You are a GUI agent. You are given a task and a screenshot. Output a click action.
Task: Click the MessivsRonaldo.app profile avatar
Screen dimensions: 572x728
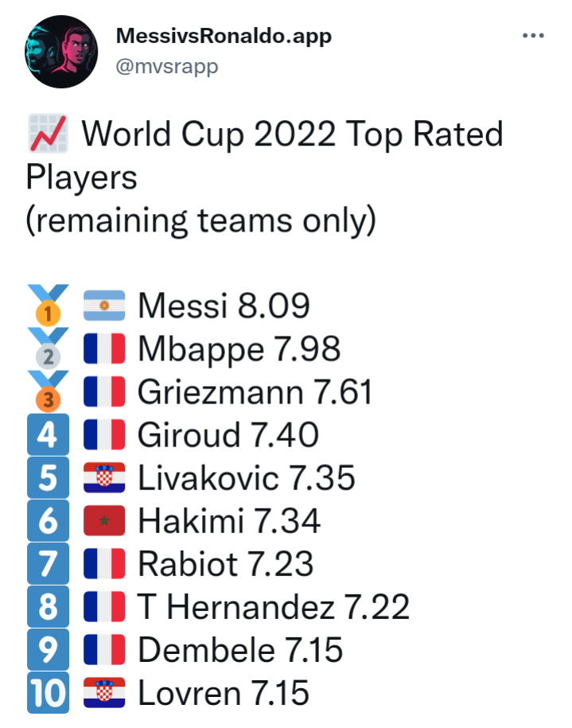coord(61,52)
